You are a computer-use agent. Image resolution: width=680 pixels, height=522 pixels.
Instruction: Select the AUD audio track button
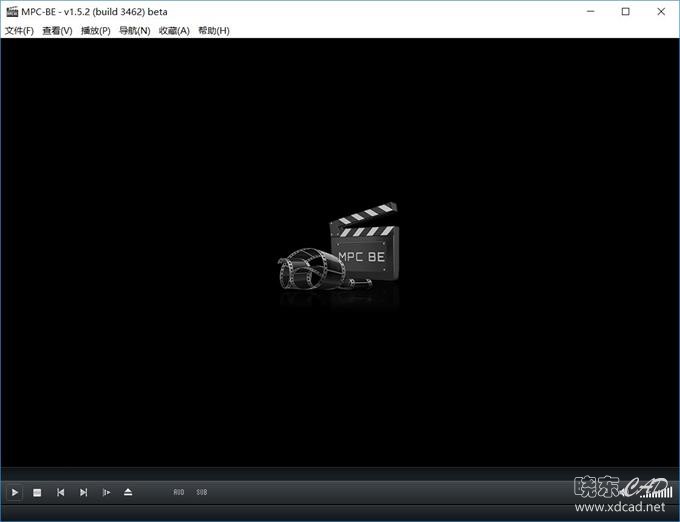[x=179, y=492]
